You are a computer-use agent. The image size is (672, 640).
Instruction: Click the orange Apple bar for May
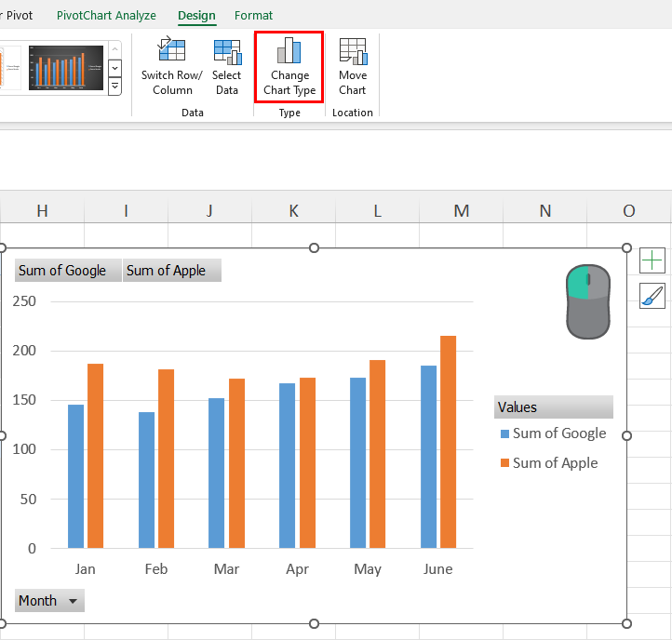[x=378, y=454]
